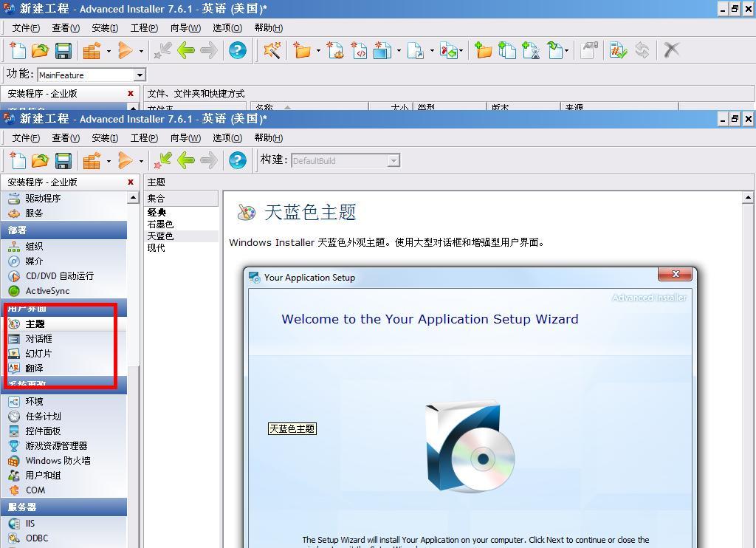
Task: Click the gray X delete icon in back window toolbar
Action: (x=671, y=50)
